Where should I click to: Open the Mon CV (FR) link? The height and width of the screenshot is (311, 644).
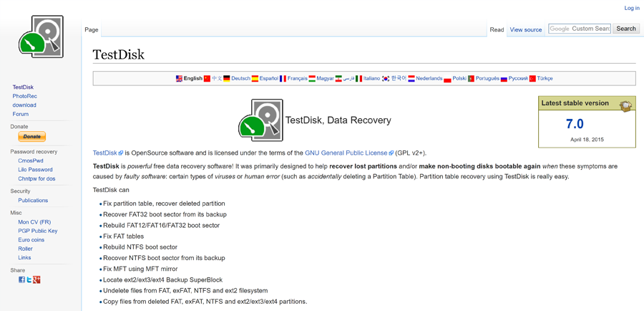(x=34, y=221)
